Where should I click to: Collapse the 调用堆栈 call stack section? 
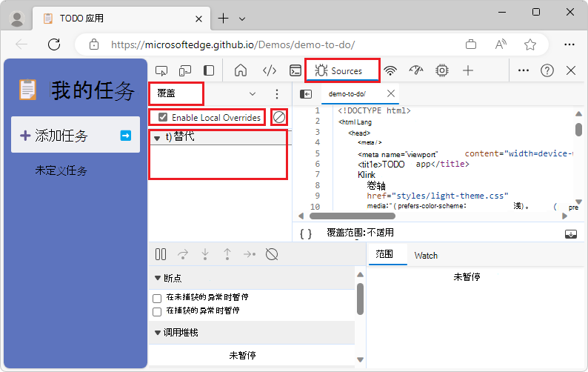pyautogui.click(x=158, y=333)
